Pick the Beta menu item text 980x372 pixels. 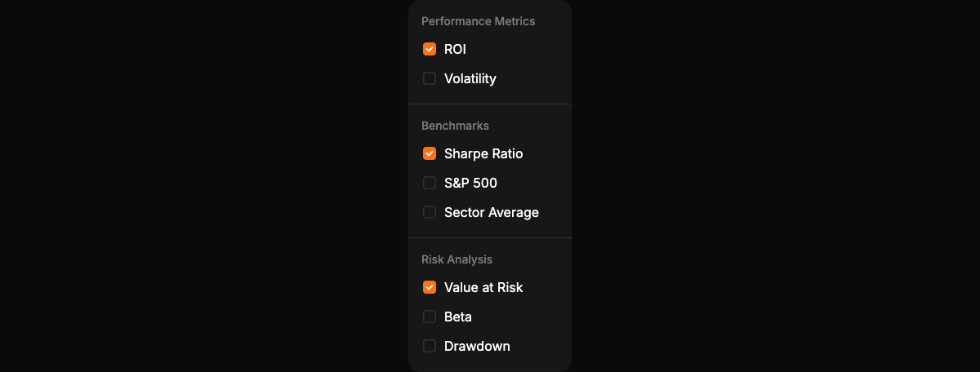[x=458, y=317]
